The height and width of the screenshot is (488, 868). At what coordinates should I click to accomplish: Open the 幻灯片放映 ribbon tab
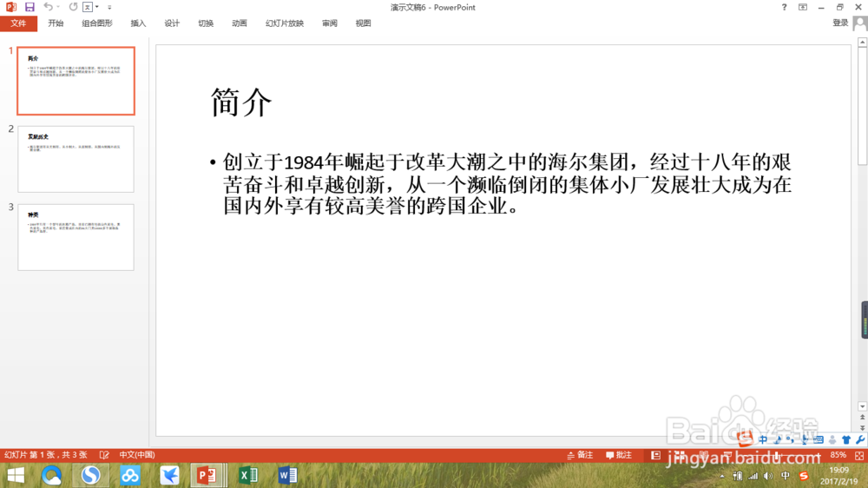click(x=285, y=23)
